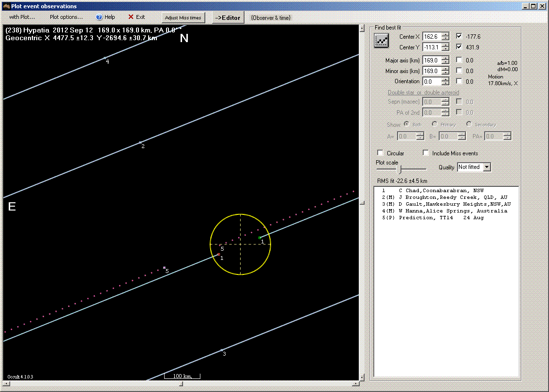
Task: Select row 'J Broughton,Reedy Creek, QLD, AU'
Action: tap(446, 197)
